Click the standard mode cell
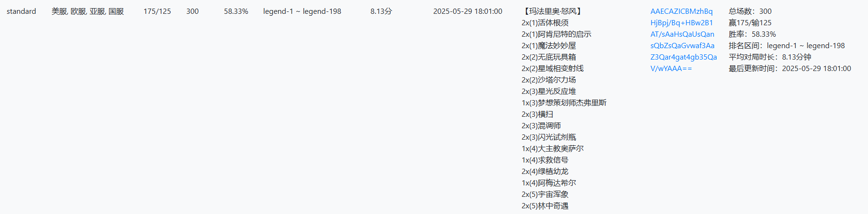 21,11
